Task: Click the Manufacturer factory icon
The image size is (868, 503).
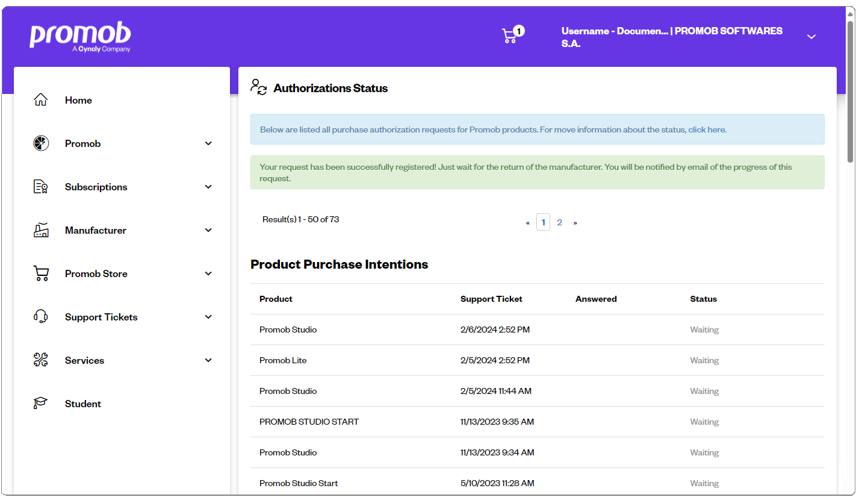Action: [40, 230]
